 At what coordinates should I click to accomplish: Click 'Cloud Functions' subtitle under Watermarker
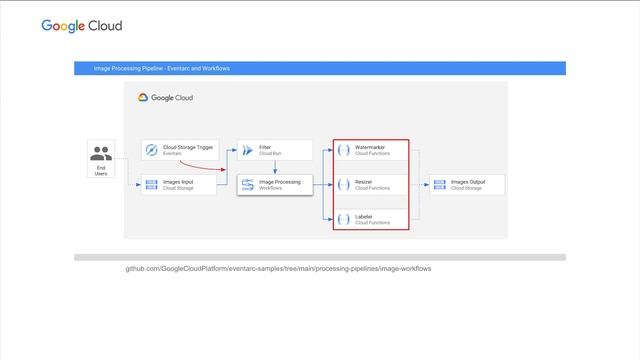(372, 153)
